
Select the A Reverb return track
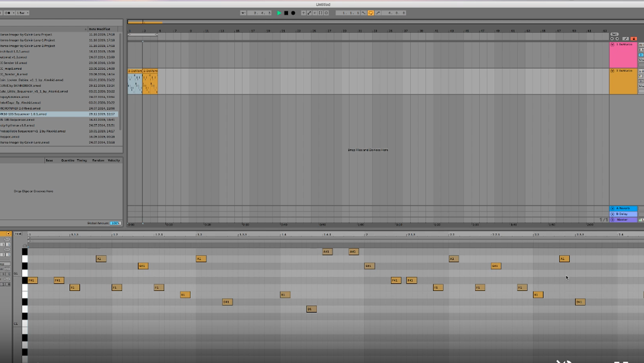(x=623, y=208)
